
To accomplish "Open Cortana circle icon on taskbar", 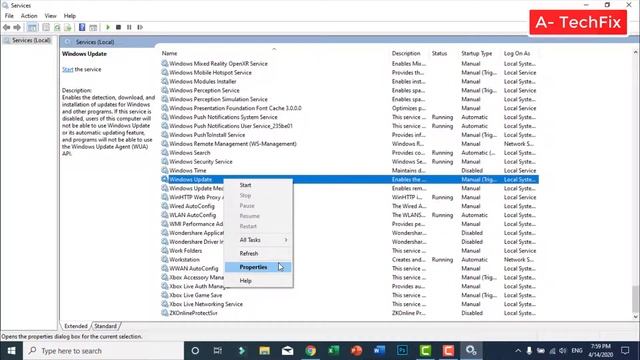I will [195, 351].
